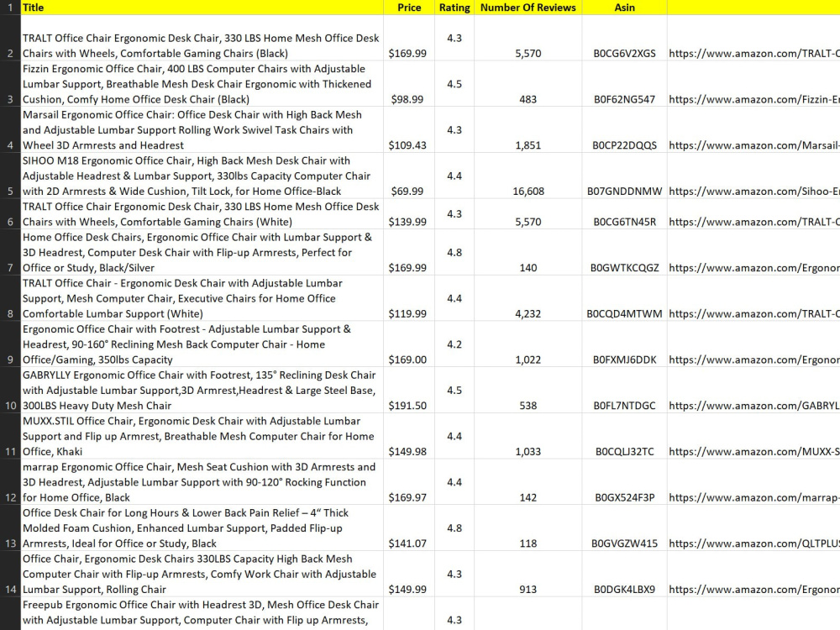Click ASIN cell B0GX524F3P
This screenshot has height=630, width=840.
pyautogui.click(x=624, y=482)
